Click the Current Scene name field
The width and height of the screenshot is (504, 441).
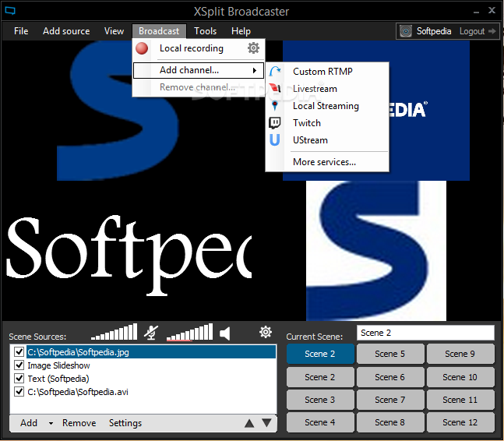pyautogui.click(x=425, y=333)
